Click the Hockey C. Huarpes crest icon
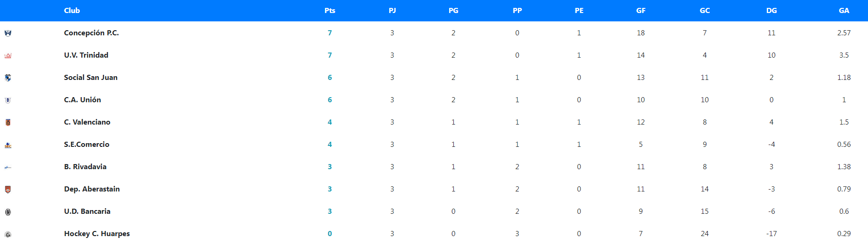The image size is (868, 244). pyautogui.click(x=8, y=234)
